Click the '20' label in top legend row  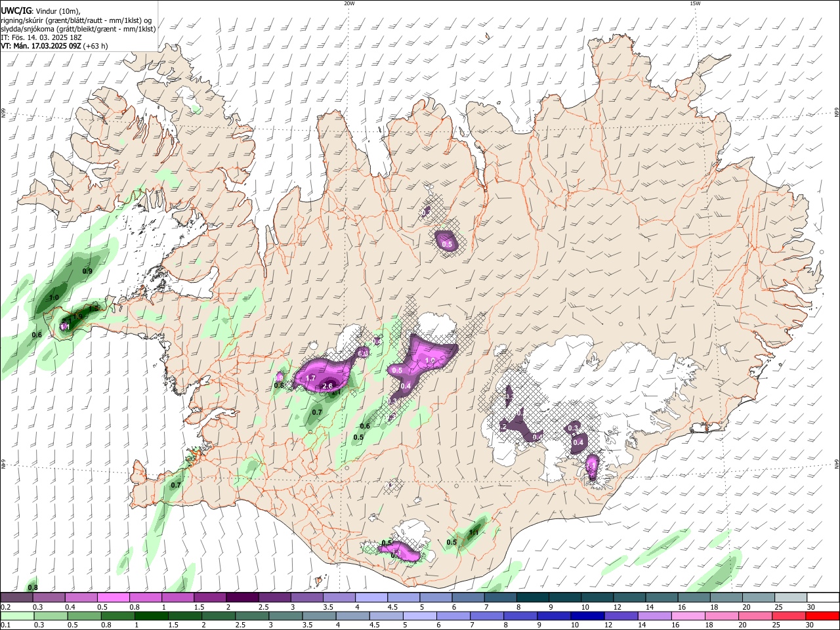pos(746,607)
